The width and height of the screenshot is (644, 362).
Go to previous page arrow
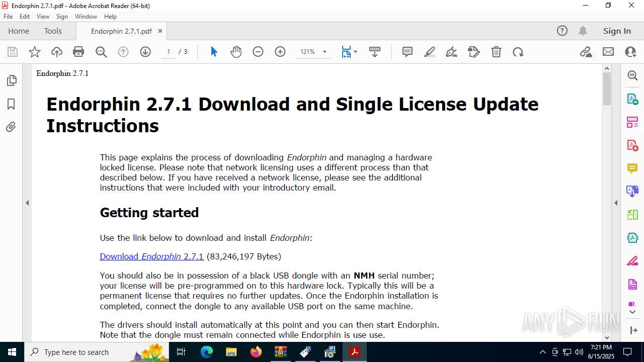click(x=123, y=52)
